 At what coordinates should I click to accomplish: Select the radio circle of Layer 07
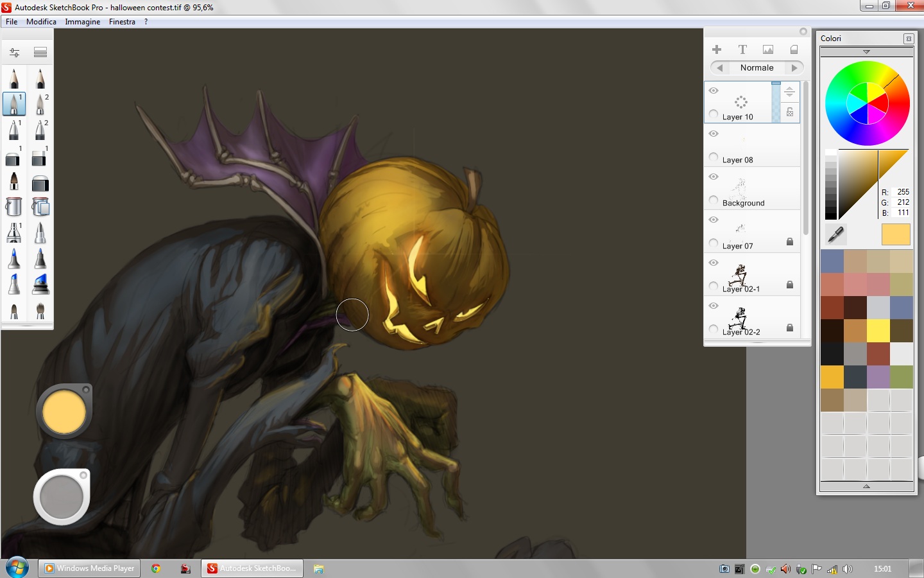point(714,243)
